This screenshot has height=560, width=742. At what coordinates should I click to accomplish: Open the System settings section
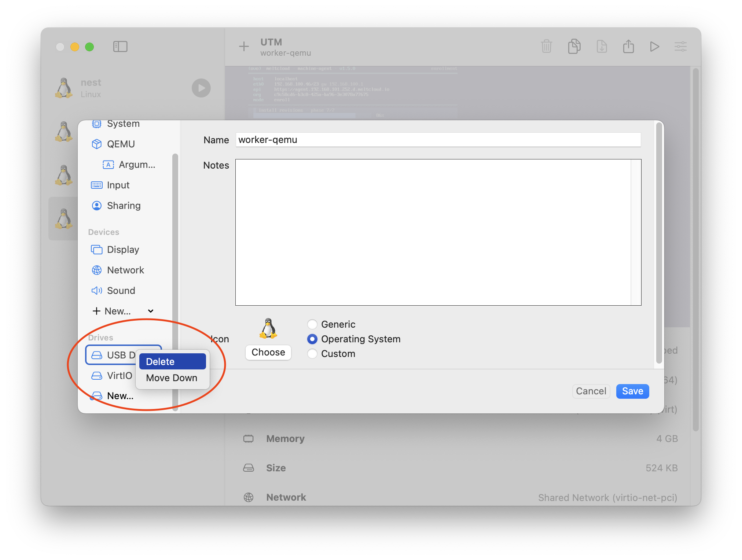[123, 124]
